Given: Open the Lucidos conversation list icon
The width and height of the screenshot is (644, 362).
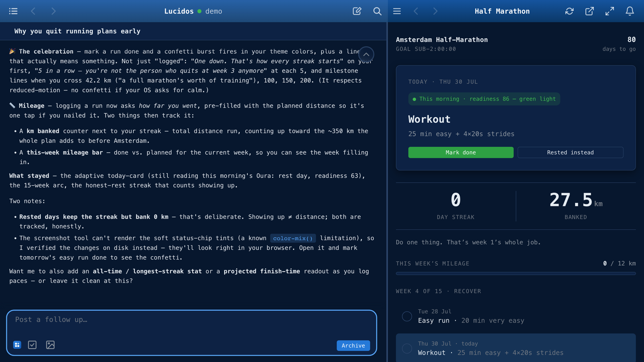Looking at the screenshot, I should click(x=13, y=11).
